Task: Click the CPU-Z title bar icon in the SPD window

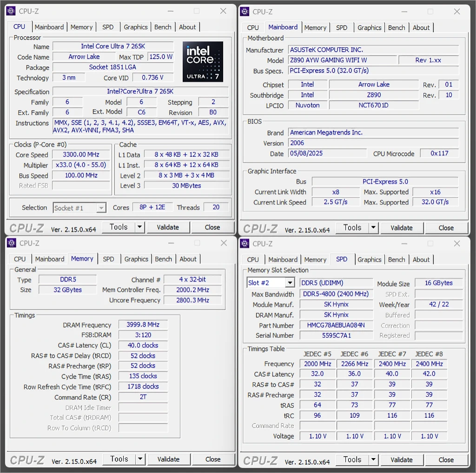Action: click(x=245, y=243)
